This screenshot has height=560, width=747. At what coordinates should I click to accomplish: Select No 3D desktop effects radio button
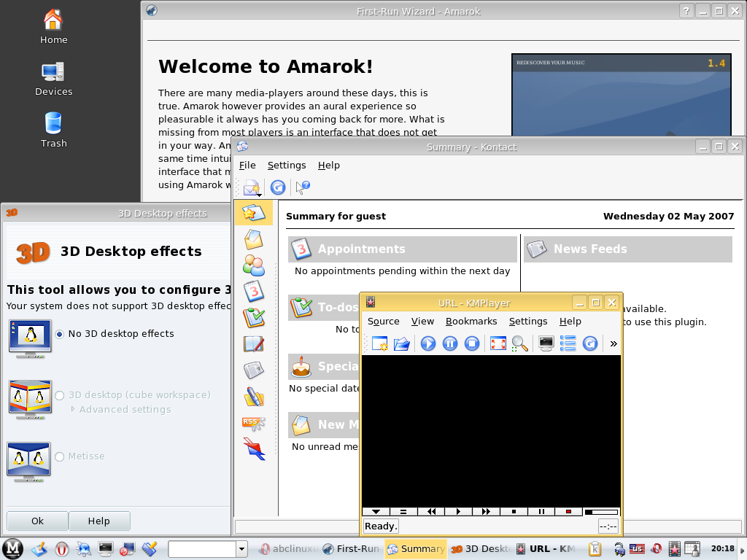(x=60, y=334)
